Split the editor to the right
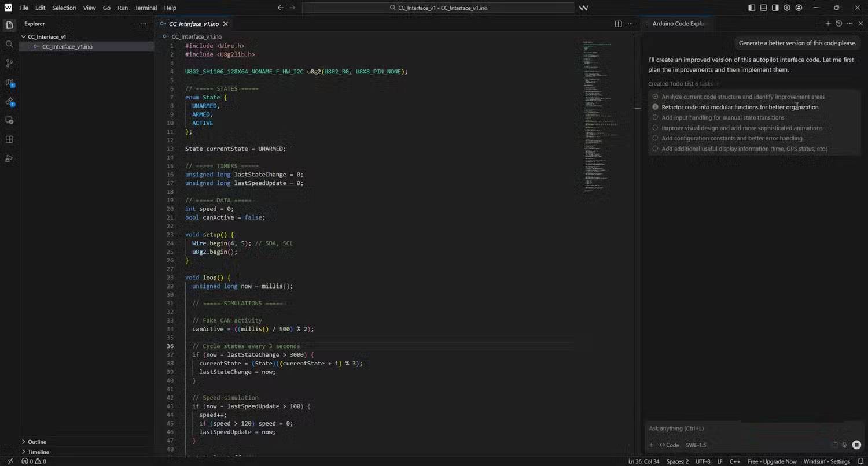 click(618, 24)
